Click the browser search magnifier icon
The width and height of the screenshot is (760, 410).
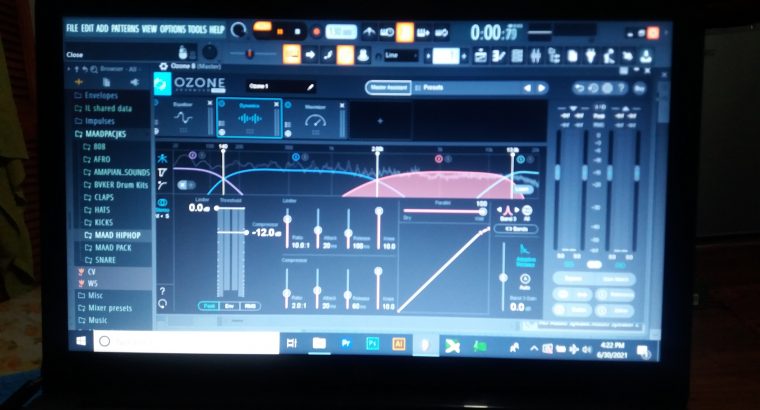click(94, 69)
